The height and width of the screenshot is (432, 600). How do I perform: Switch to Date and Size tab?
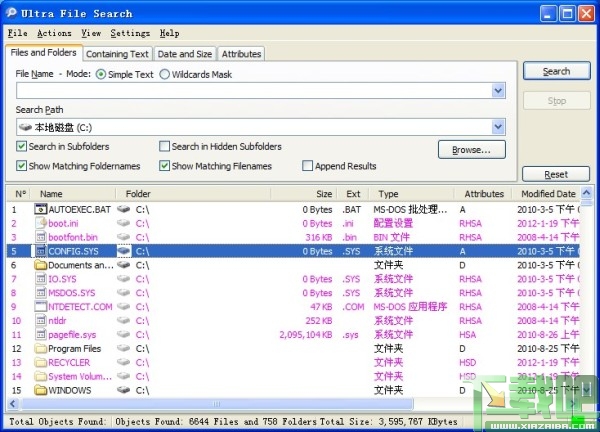click(x=184, y=54)
